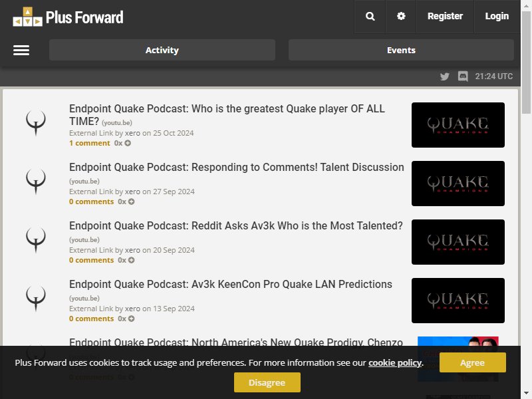Open xero's profile on 13 Sep 2024 post

pos(132,309)
